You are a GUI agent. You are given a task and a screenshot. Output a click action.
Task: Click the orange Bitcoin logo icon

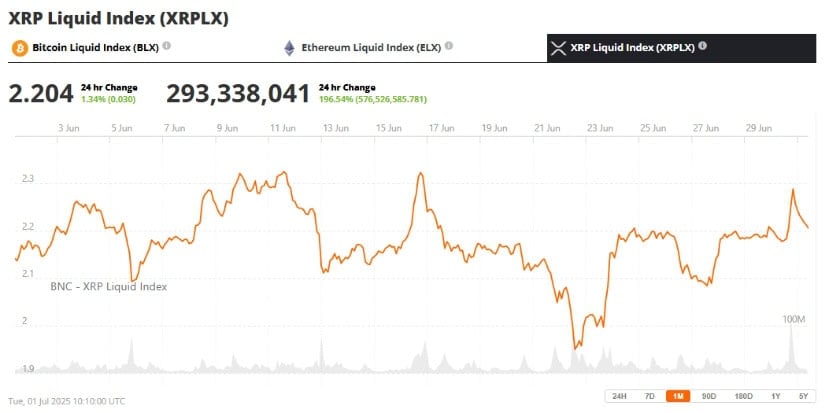click(20, 48)
